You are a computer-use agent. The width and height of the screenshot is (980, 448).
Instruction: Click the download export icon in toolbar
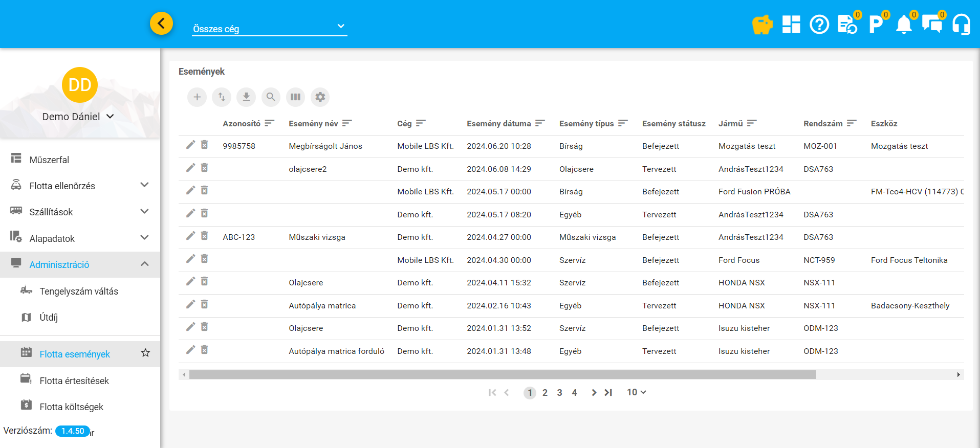tap(246, 97)
